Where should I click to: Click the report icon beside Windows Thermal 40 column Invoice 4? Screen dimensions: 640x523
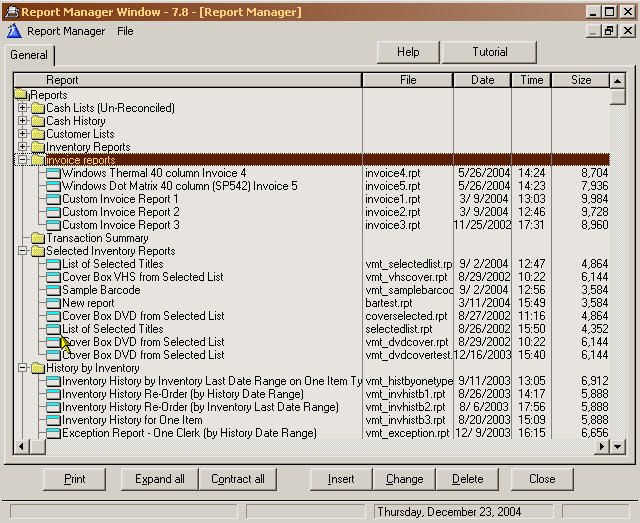click(x=53, y=173)
